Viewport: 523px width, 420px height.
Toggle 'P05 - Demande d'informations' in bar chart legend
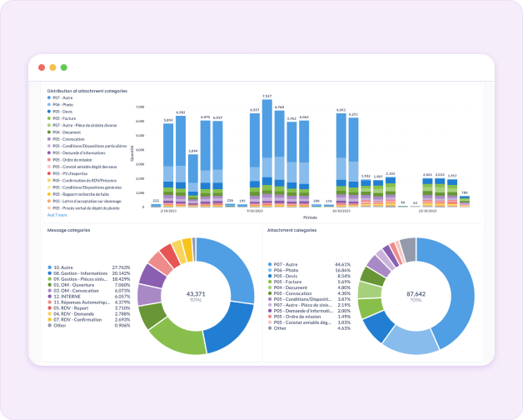pos(77,152)
